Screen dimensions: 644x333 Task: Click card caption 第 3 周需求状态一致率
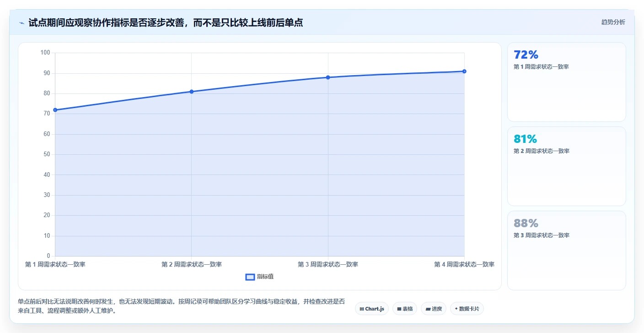(x=542, y=235)
